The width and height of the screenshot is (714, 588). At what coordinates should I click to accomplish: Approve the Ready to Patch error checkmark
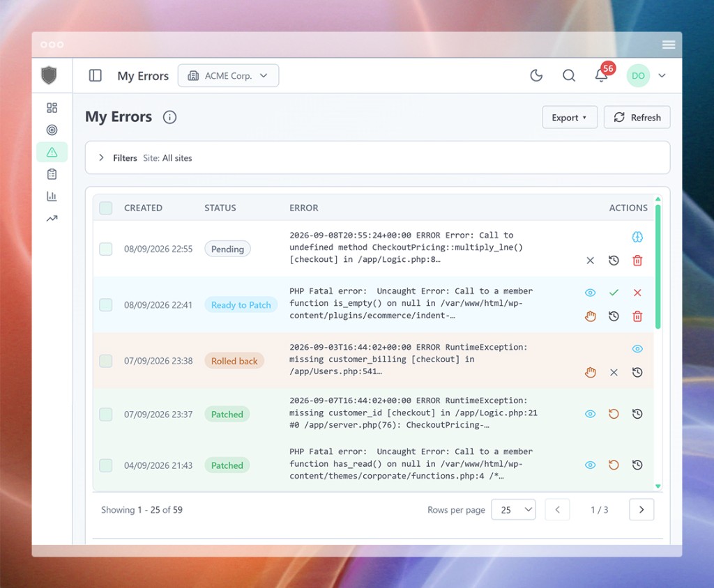click(614, 293)
